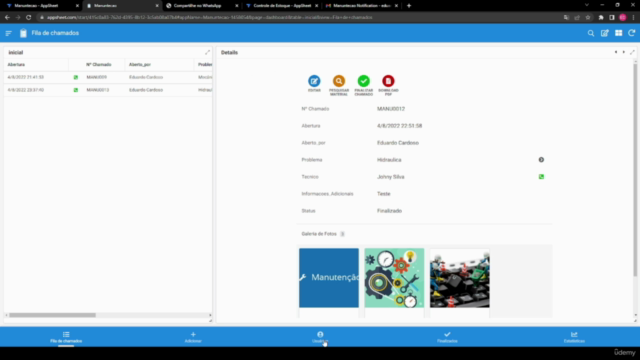
Task: Open the gears illustration gallery photo
Action: click(x=394, y=278)
